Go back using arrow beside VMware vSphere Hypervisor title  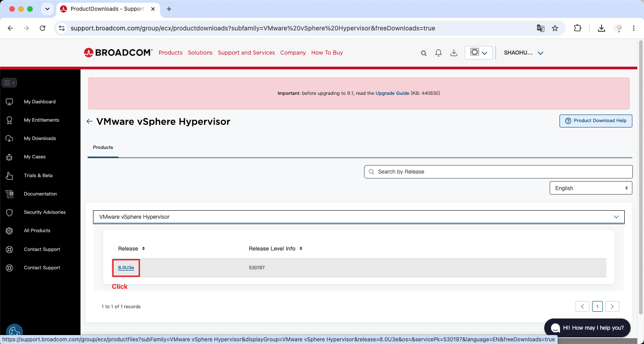pyautogui.click(x=89, y=121)
